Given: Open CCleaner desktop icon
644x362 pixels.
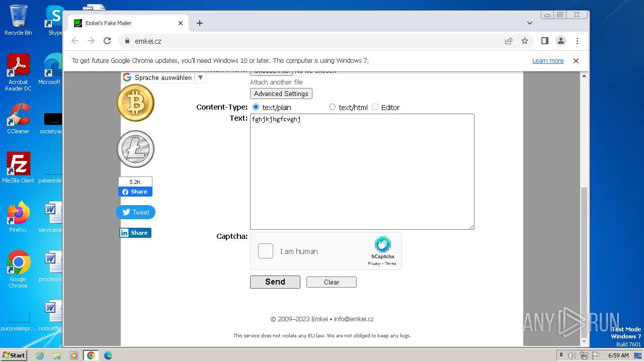Looking at the screenshot, I should click(18, 119).
